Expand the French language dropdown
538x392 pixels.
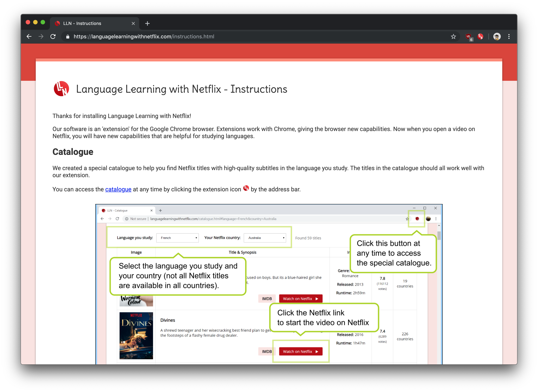tap(178, 238)
